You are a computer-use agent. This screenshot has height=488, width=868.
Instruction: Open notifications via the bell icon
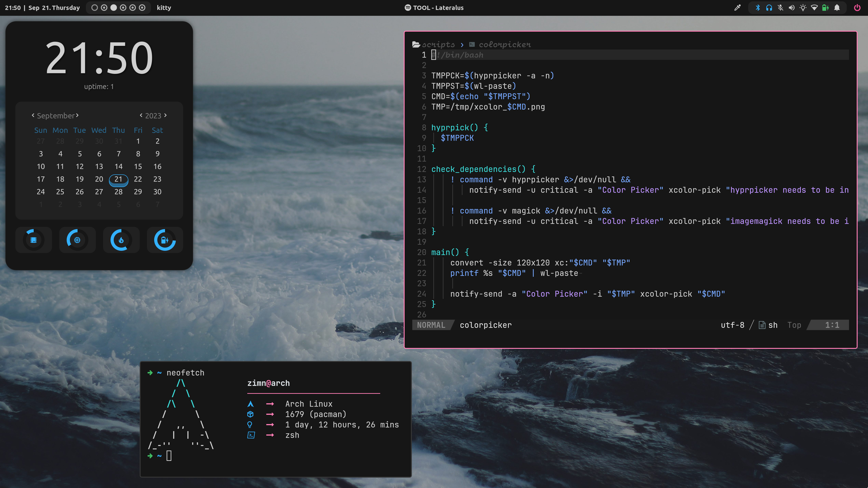click(837, 8)
